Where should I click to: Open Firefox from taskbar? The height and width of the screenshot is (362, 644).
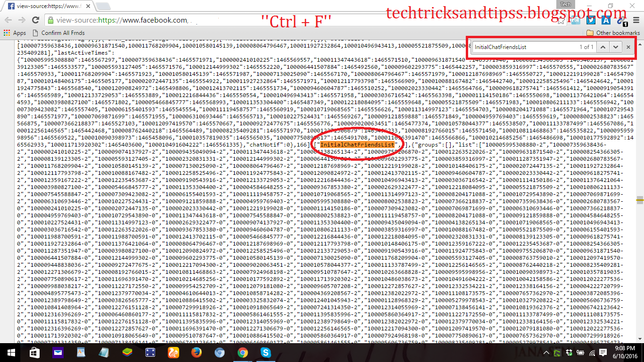(x=196, y=352)
